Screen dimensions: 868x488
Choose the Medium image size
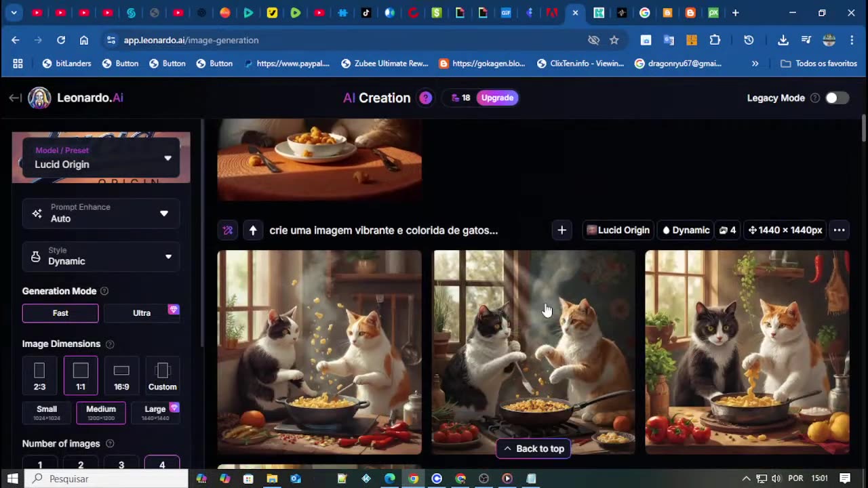[x=101, y=412]
